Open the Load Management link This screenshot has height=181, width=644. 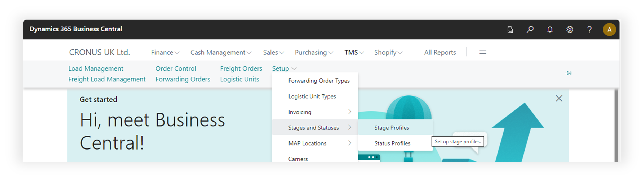coord(96,68)
